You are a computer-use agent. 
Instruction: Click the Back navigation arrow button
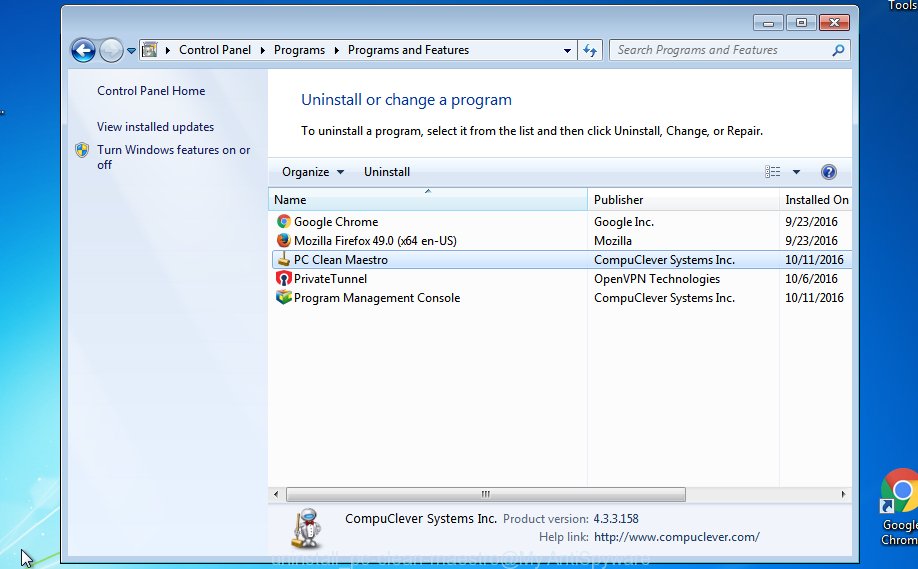pos(83,50)
